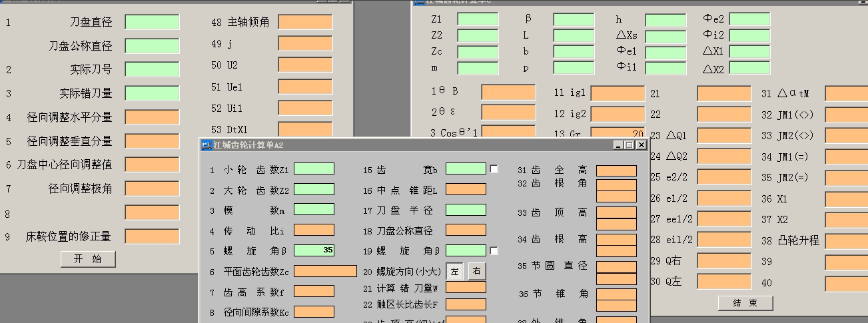The width and height of the screenshot is (868, 323).
Task: Click the 结束 button in the right window
Action: point(745,303)
